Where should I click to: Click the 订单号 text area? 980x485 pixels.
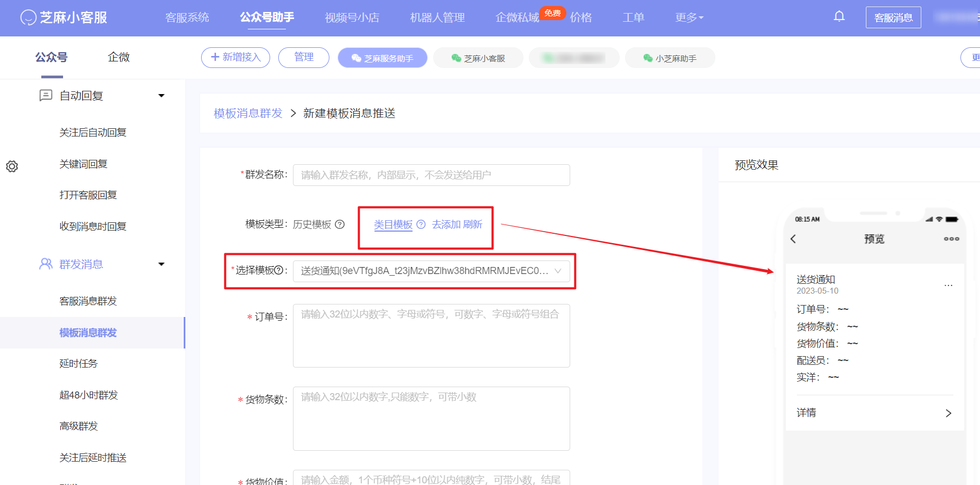click(432, 335)
